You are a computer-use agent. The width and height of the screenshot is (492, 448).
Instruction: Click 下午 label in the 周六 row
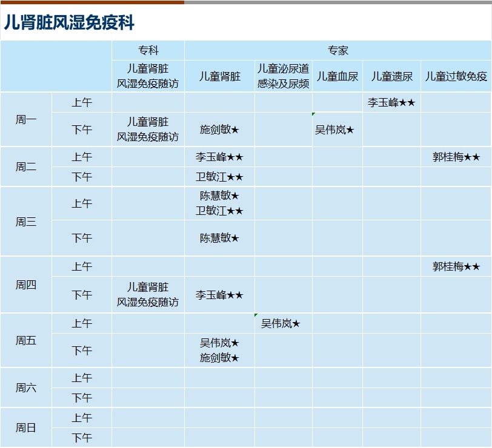pos(82,398)
